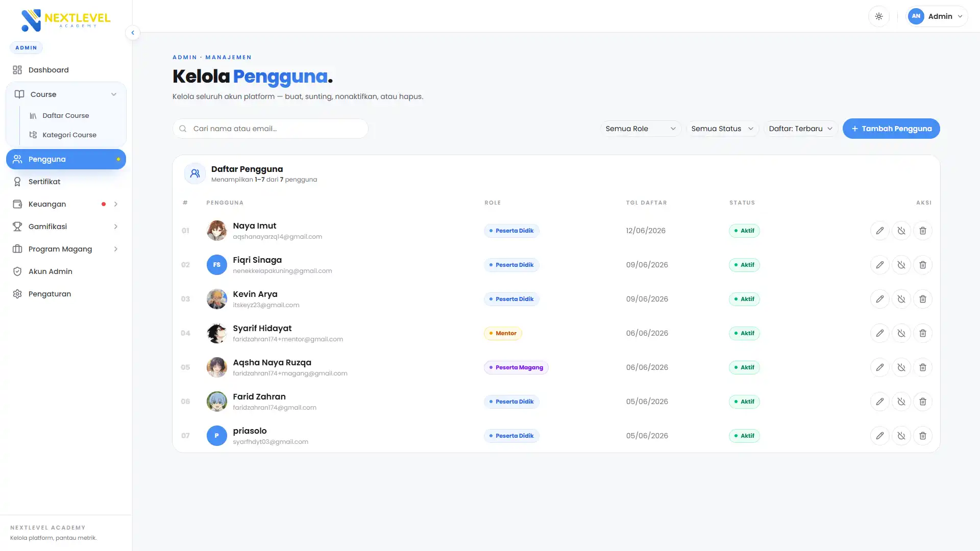
Task: Collapse the sidebar with arrow button
Action: click(133, 33)
